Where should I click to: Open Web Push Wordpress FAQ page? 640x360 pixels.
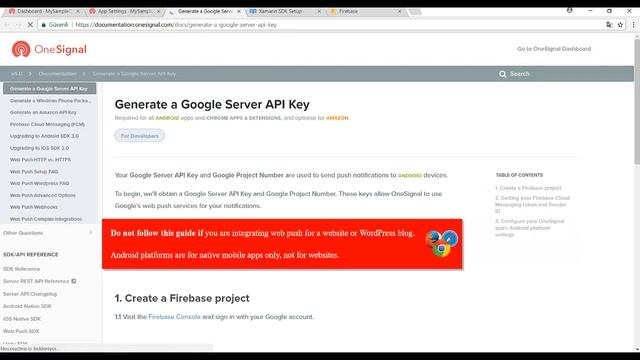(39, 183)
